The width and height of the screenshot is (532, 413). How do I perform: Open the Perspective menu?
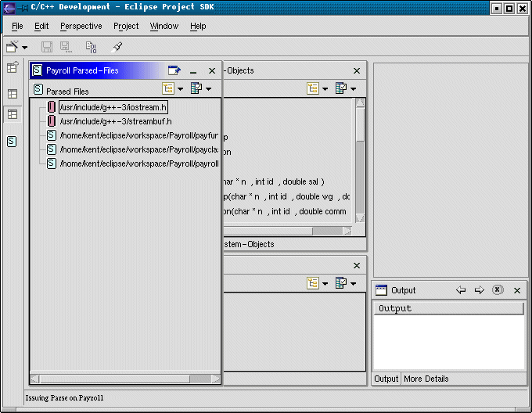tap(81, 26)
